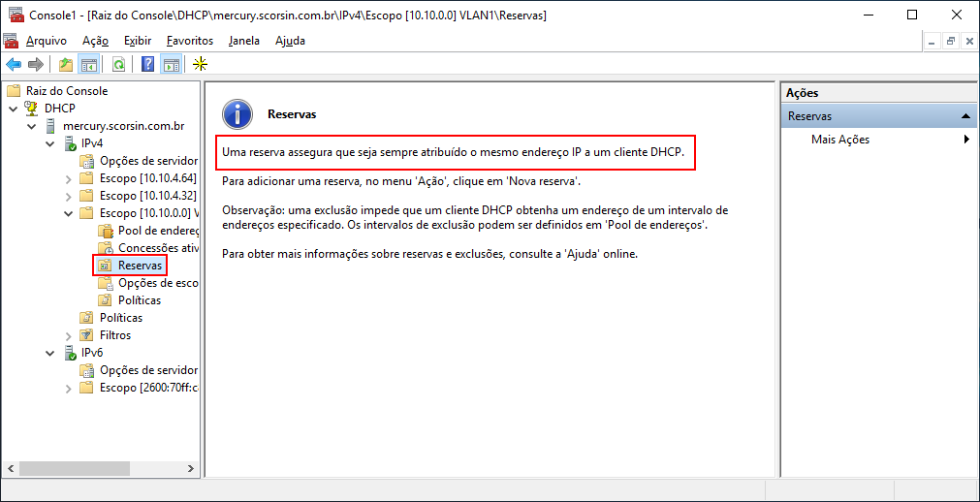Toggle the Show/Hide Action Pane icon
Screen dimensions: 980x502
[172, 64]
